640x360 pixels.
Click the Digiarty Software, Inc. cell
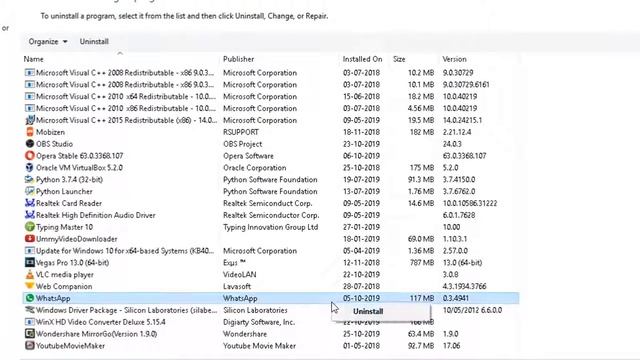pyautogui.click(x=259, y=322)
